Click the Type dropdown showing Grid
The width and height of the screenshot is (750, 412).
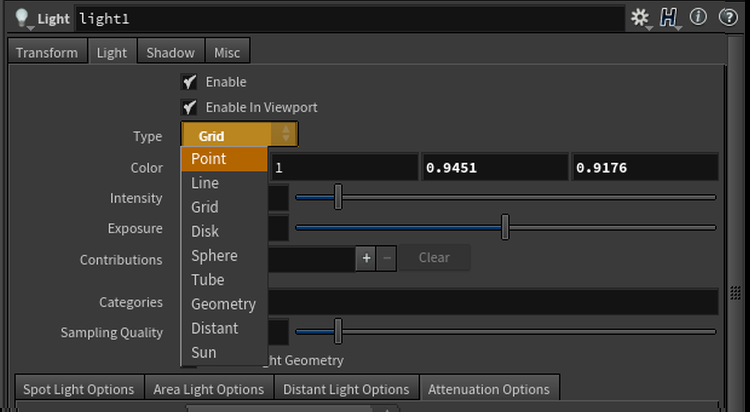click(x=239, y=135)
